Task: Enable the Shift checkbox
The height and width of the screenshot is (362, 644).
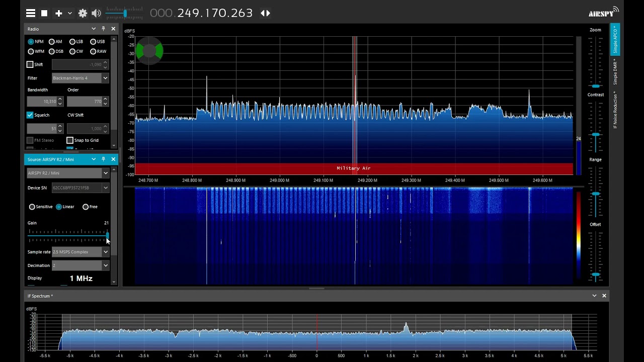Action: coord(30,64)
